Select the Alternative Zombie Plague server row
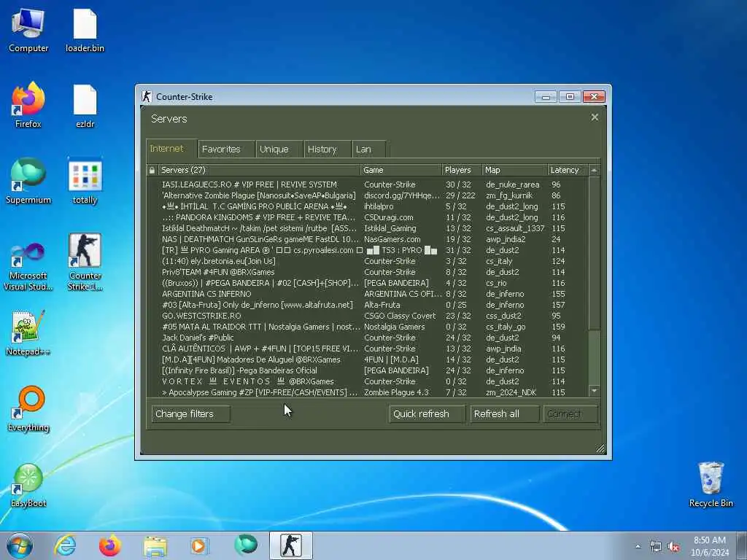747x560 pixels. pos(368,195)
